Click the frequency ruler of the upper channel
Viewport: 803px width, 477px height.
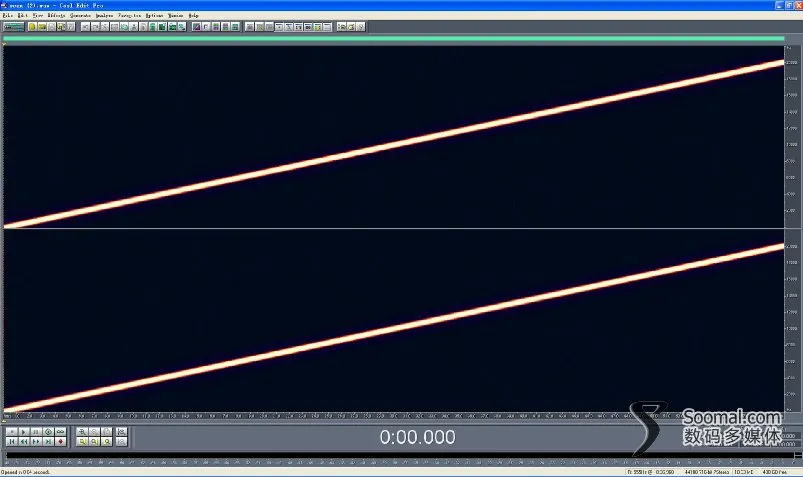[792, 137]
